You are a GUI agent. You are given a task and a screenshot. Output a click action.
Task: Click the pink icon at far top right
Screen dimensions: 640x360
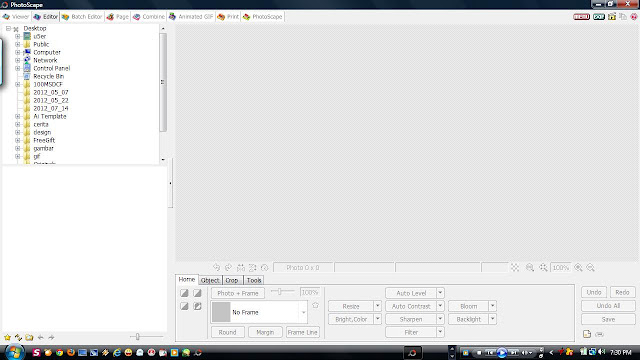[634, 17]
